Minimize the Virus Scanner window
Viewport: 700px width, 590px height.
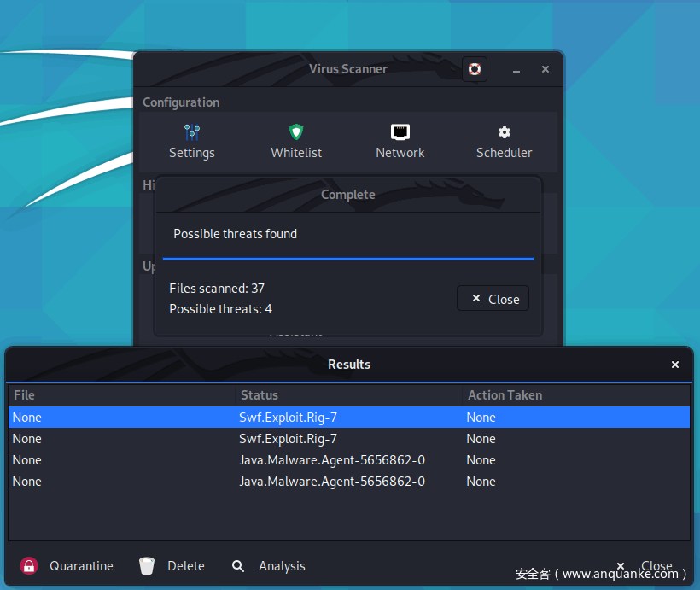pyautogui.click(x=516, y=70)
